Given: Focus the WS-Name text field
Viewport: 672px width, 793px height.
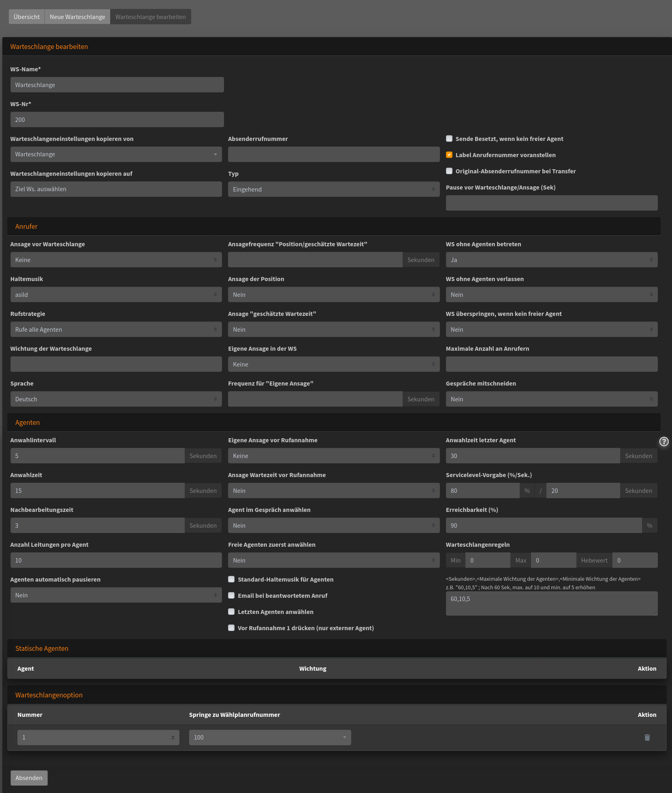Looking at the screenshot, I should click(117, 85).
